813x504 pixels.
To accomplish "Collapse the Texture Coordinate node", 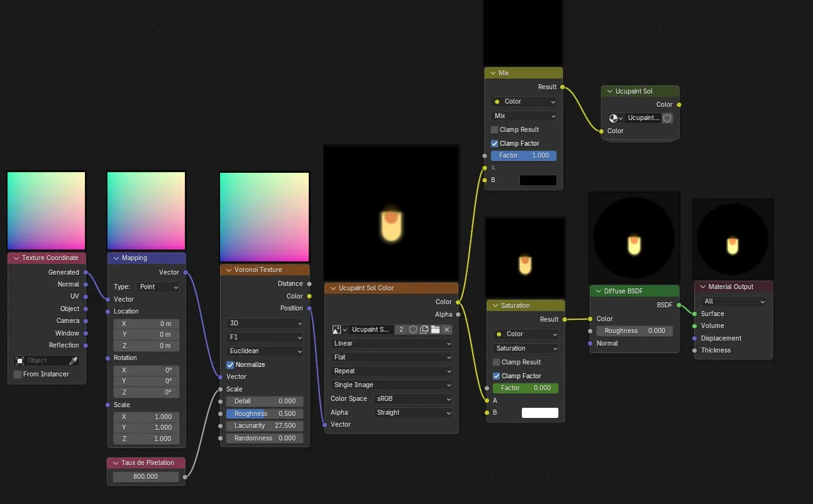I will pyautogui.click(x=16, y=258).
